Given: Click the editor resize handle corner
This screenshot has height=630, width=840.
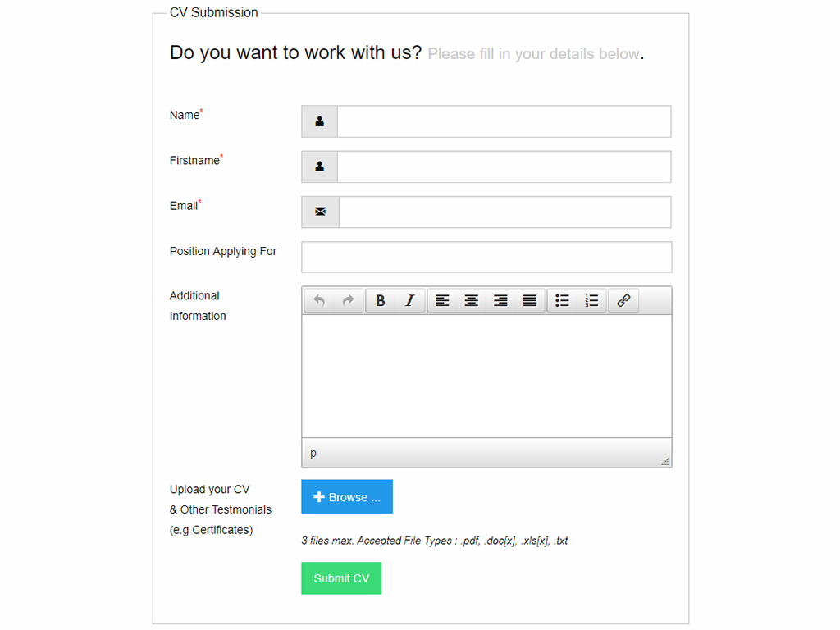Looking at the screenshot, I should [x=666, y=462].
